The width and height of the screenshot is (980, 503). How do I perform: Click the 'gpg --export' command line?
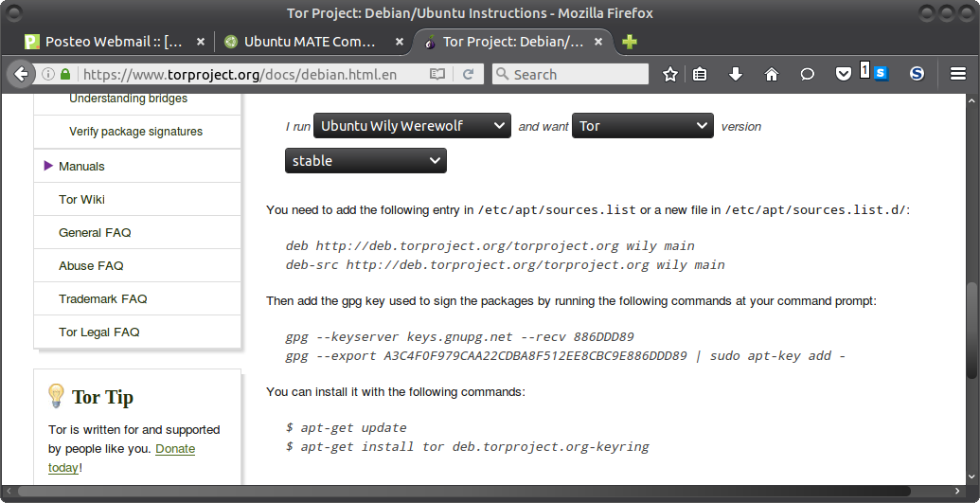pyautogui.click(x=565, y=355)
